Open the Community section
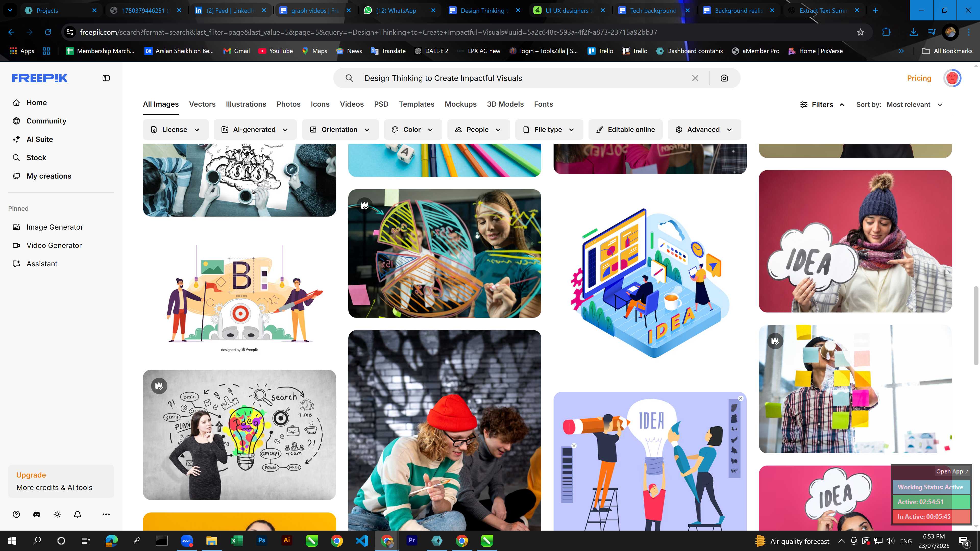This screenshot has width=980, height=551. (40, 121)
